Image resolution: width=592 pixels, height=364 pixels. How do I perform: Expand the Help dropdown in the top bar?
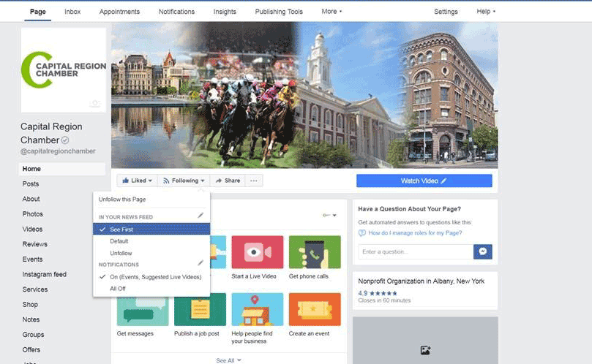coord(486,12)
